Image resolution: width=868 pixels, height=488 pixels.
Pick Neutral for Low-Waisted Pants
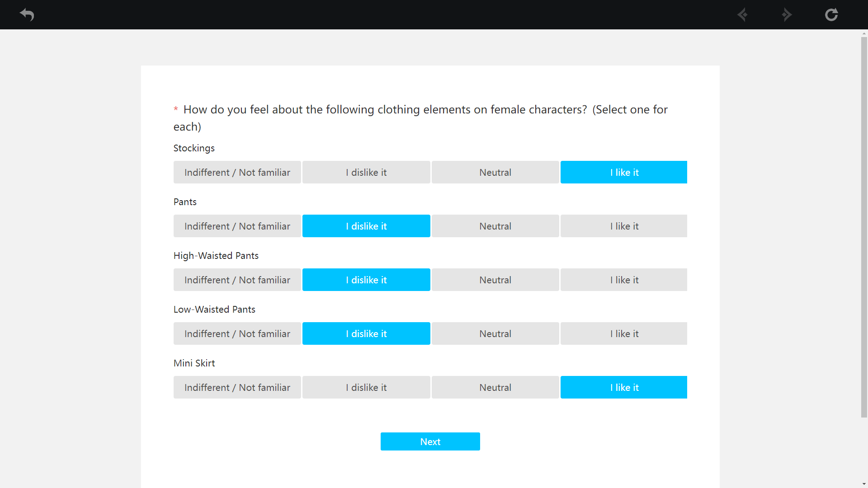[x=495, y=333]
